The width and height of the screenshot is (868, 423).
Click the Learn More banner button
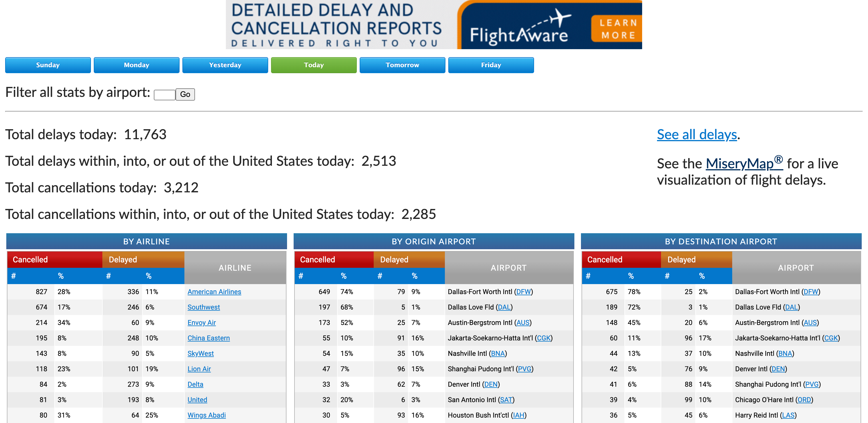[618, 29]
